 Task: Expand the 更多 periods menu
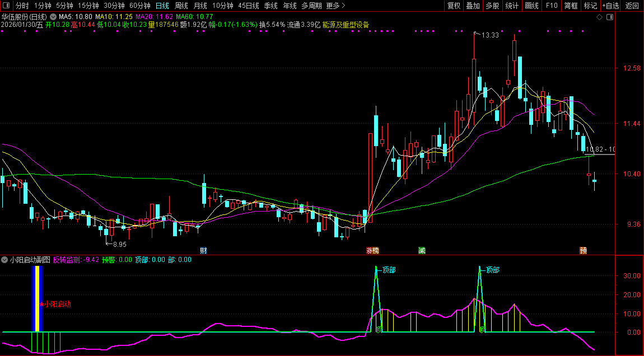[335, 6]
